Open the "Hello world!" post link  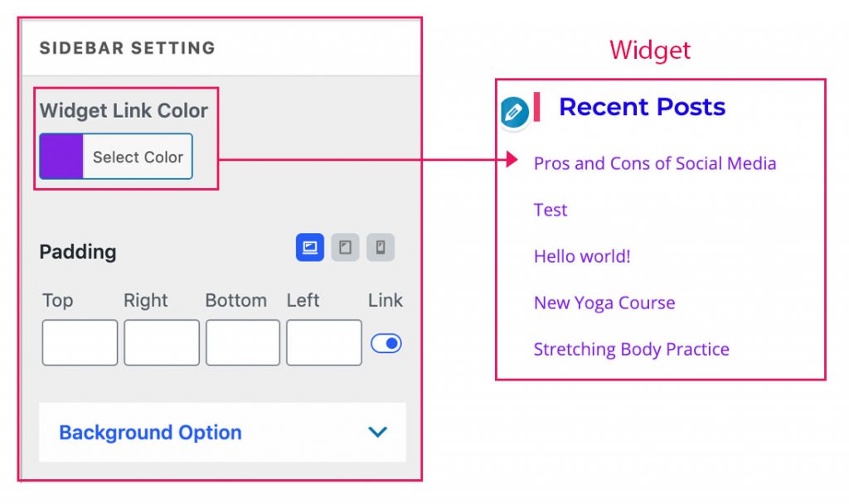(582, 256)
